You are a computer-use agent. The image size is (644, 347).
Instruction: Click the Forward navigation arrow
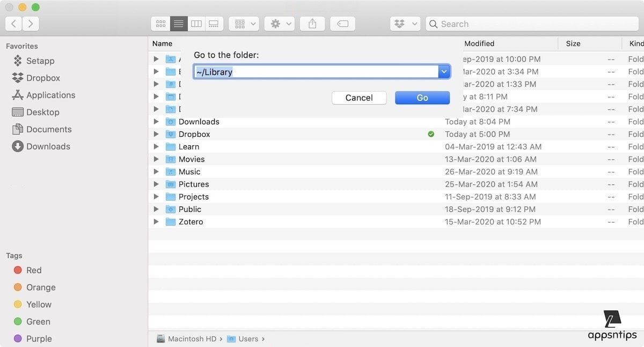(x=31, y=24)
